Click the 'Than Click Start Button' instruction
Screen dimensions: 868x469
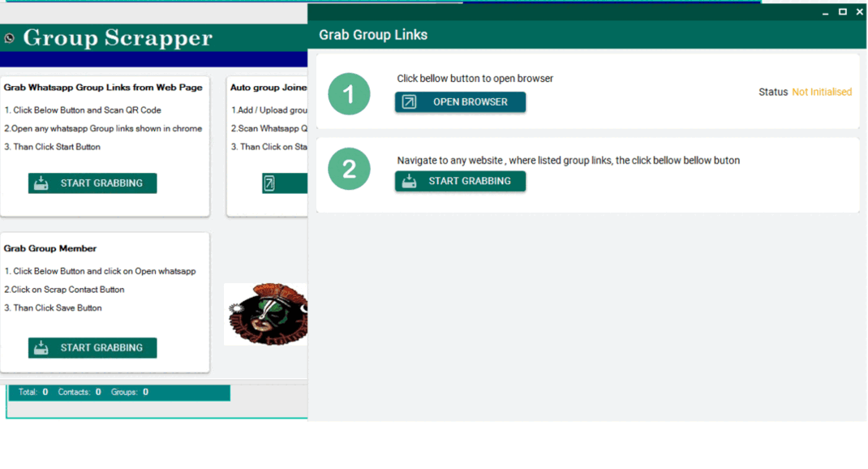52,147
